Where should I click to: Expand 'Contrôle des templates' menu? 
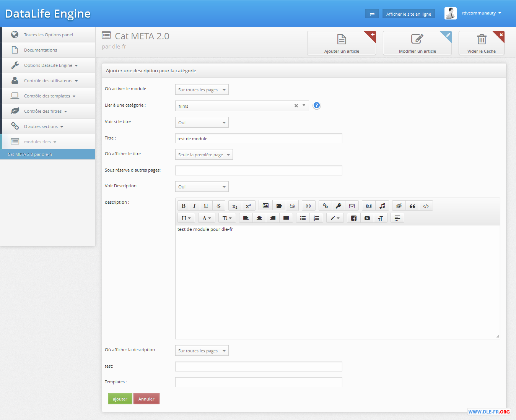coord(48,96)
